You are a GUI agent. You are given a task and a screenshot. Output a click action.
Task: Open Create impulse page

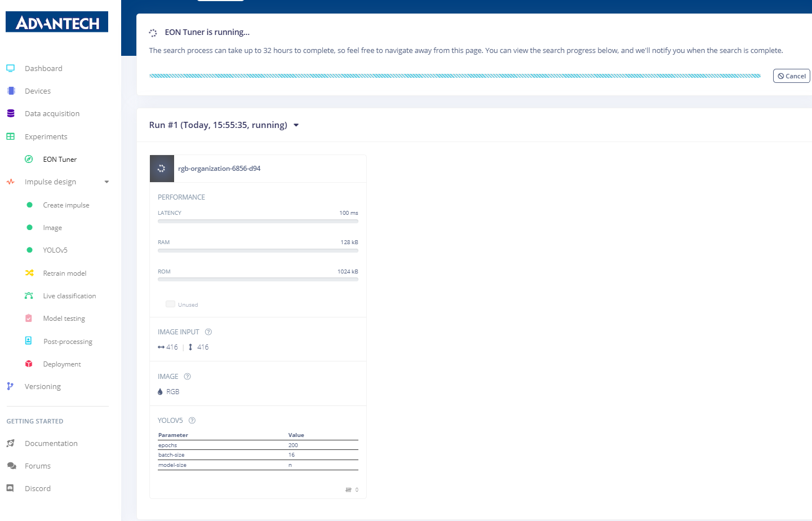[66, 205]
